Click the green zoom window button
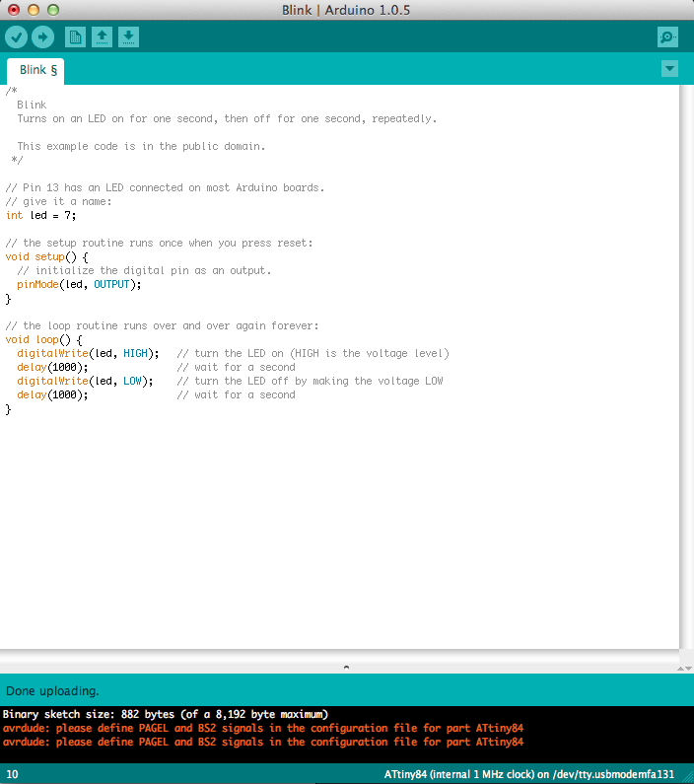Image resolution: width=694 pixels, height=784 pixels. (x=53, y=10)
